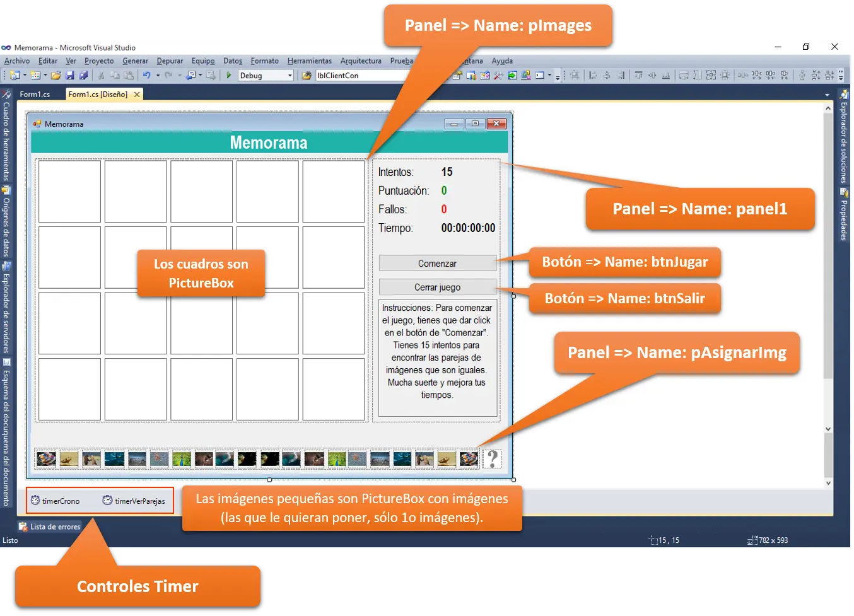Click the Make Same Width icon
Viewport: 854px width, 616px height.
pos(683,76)
